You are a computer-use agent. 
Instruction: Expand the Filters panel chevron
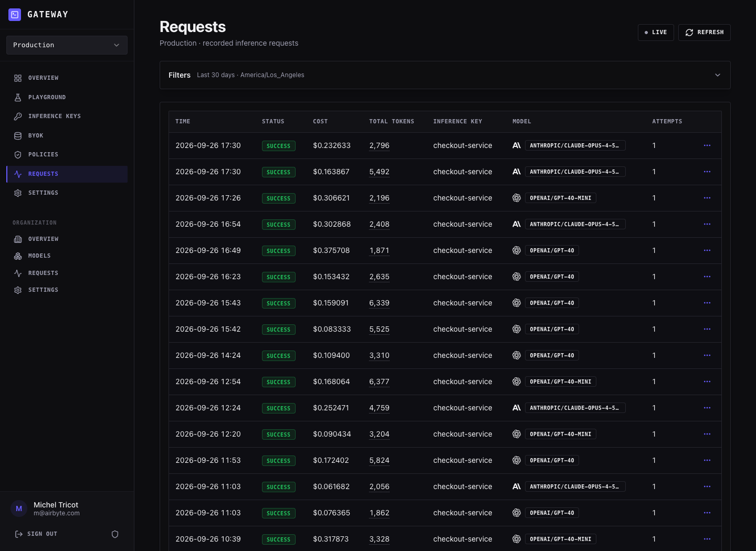coord(718,75)
